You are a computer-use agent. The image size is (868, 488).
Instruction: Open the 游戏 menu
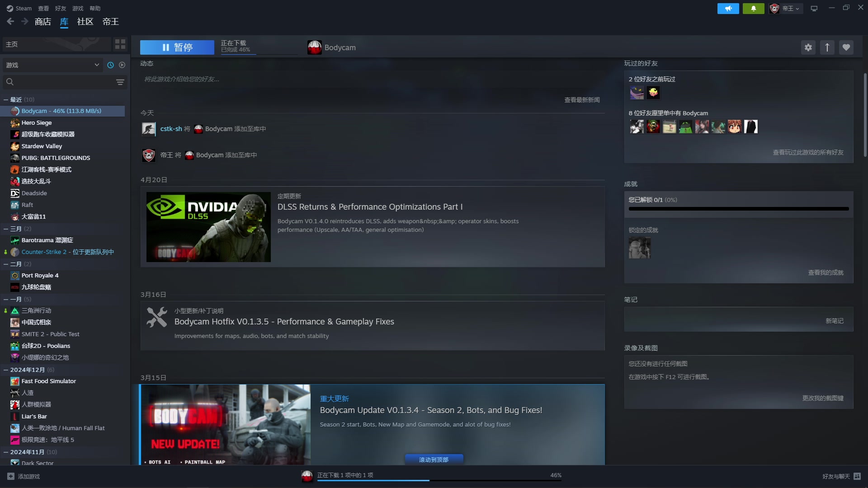[x=78, y=8]
